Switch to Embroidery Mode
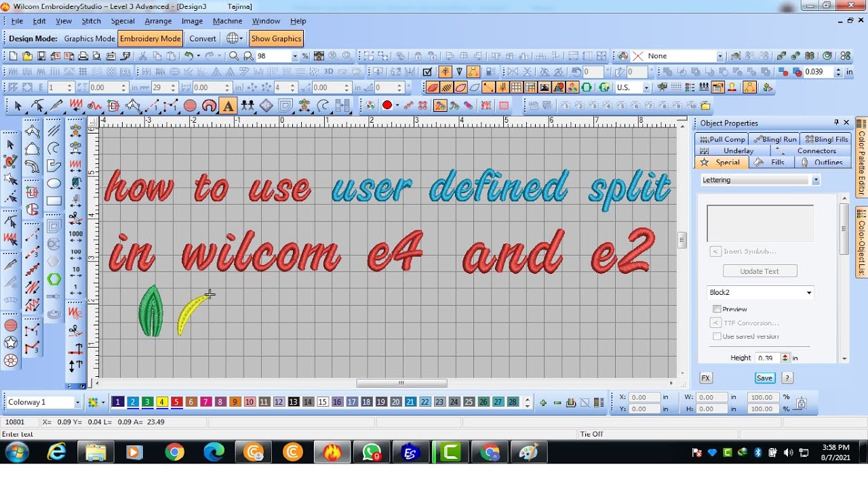This screenshot has width=868, height=488. 151,39
